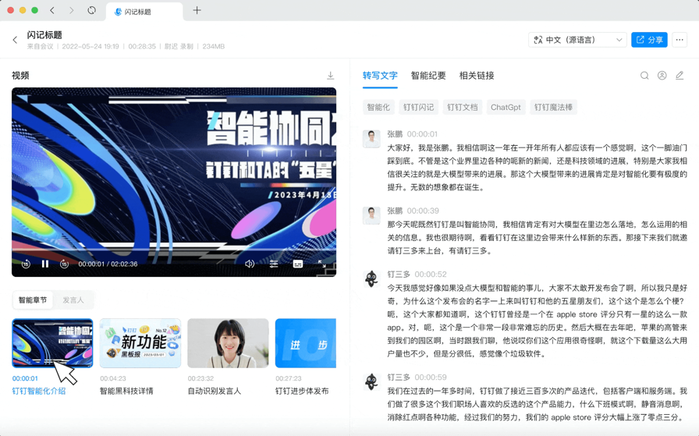Enter fullscreen video mode

click(x=322, y=264)
